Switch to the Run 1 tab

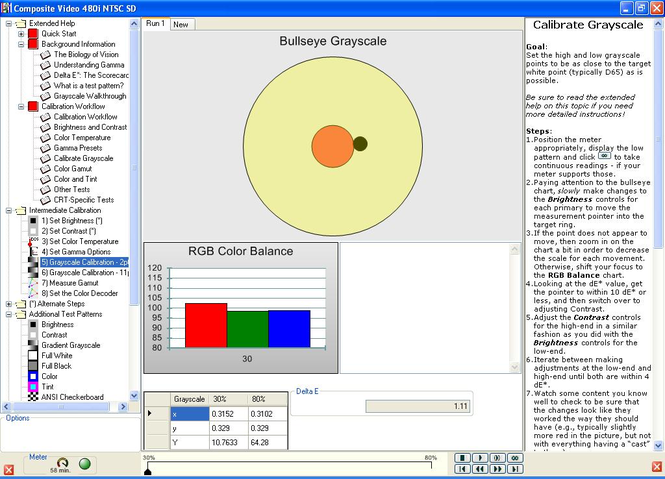(155, 22)
